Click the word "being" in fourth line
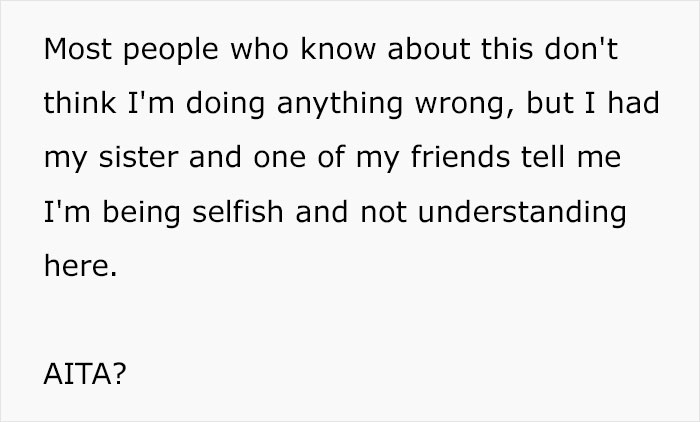Viewport: 700px width, 422px height. (142, 213)
